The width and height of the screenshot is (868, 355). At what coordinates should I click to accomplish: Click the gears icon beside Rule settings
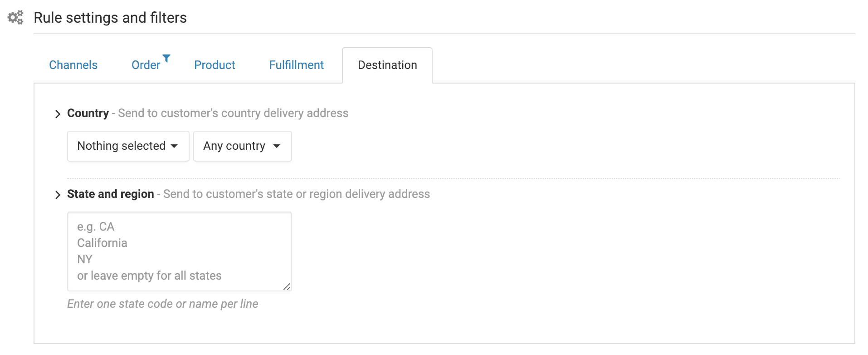(15, 18)
